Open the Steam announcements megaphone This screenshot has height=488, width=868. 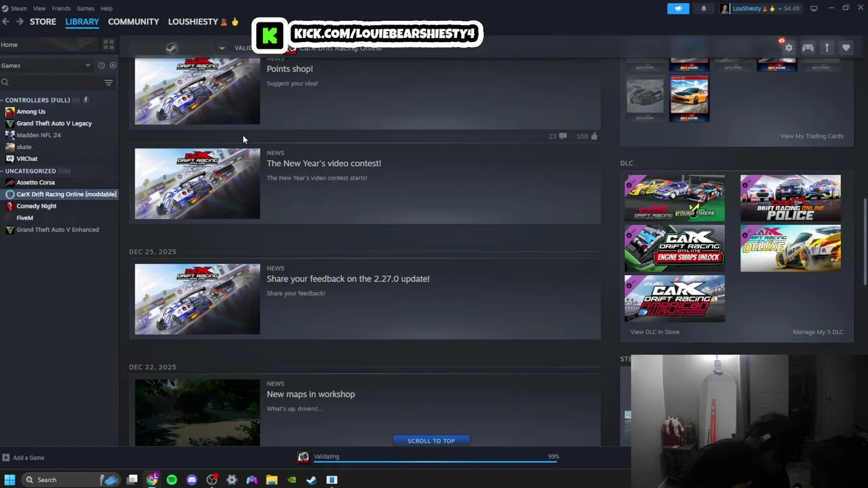point(678,8)
